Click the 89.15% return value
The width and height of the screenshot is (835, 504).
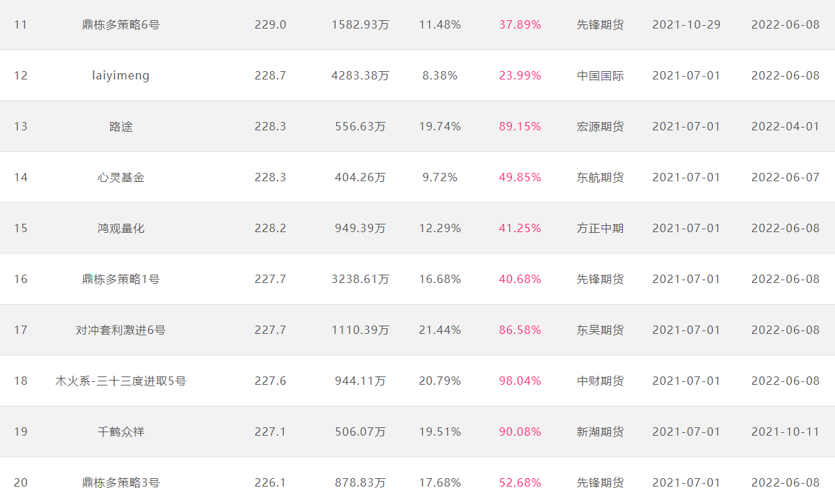[x=520, y=127]
